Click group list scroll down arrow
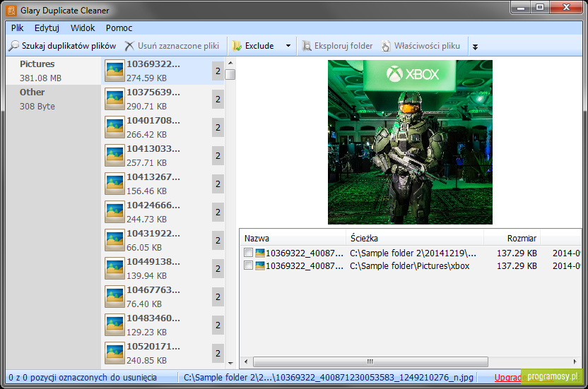This screenshot has width=588, height=389. [230, 363]
